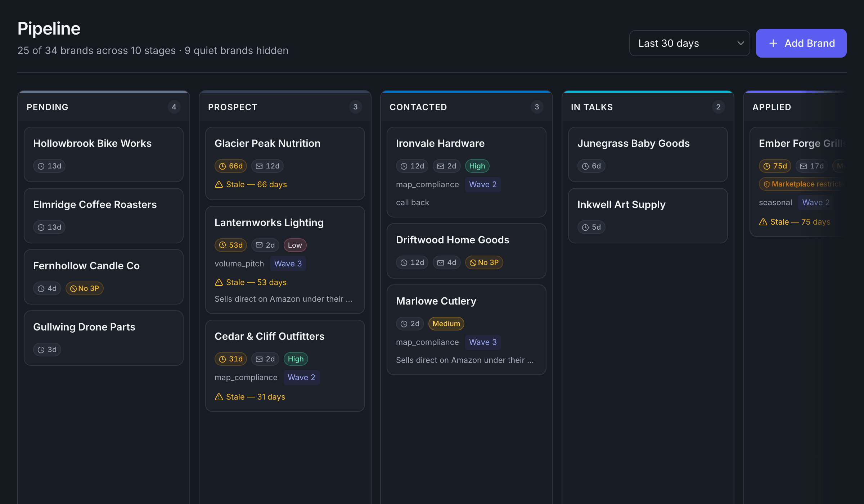Screen dimensions: 864x504
Task: Click the Low priority tag on Lanternworks Lighting
Action: (x=295, y=245)
